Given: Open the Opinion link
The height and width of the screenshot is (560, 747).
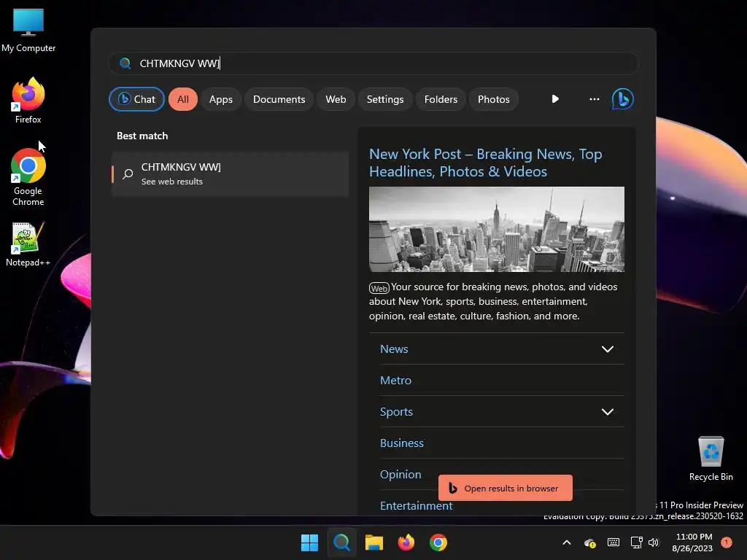Looking at the screenshot, I should pos(400,475).
